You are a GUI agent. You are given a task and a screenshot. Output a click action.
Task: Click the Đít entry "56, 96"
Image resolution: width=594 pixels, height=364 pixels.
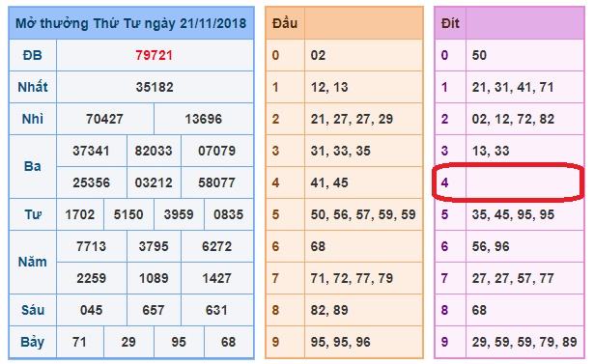point(491,246)
